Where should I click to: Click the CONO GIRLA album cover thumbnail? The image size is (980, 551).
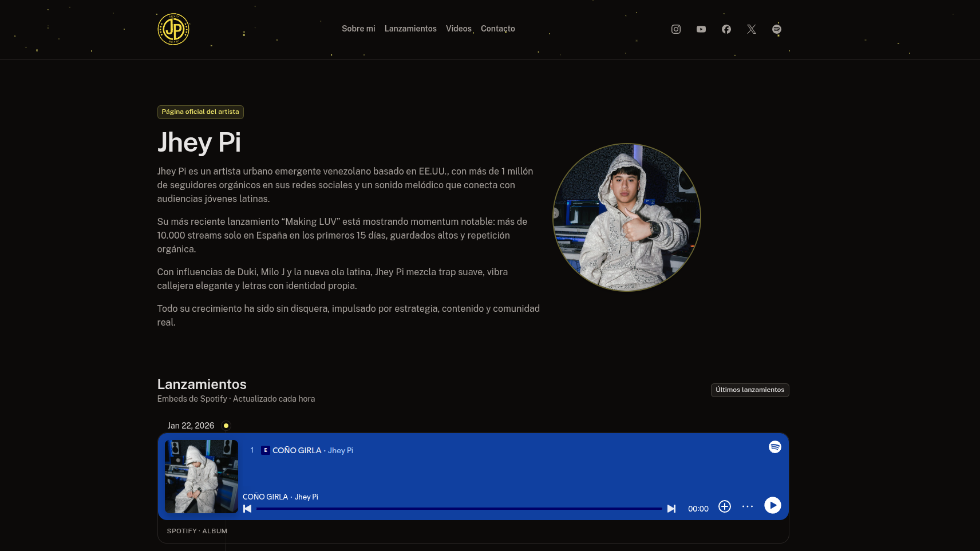(x=201, y=477)
